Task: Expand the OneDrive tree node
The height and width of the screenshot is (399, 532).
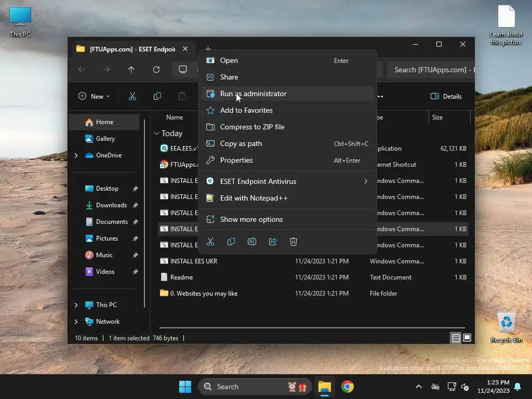Action: tap(76, 155)
